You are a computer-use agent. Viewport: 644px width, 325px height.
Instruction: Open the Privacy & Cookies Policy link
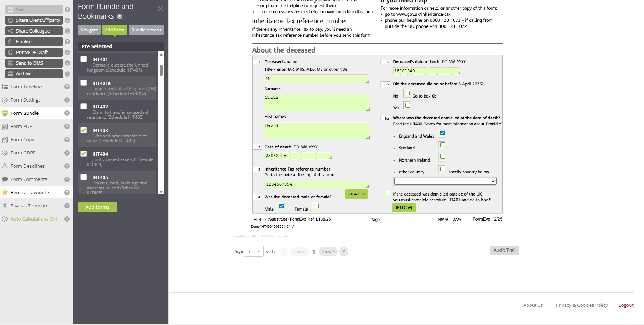click(x=581, y=305)
